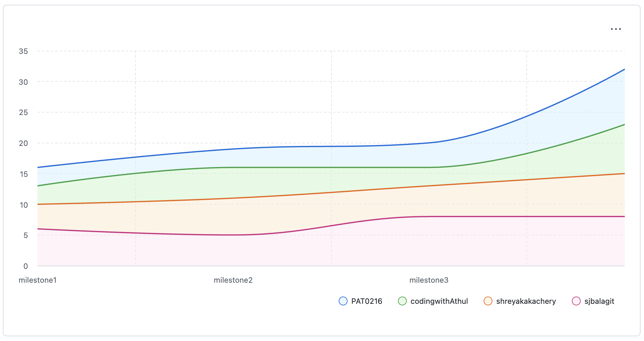Toggle the sjbalagit legend circle marker
644x341 pixels.
[576, 301]
